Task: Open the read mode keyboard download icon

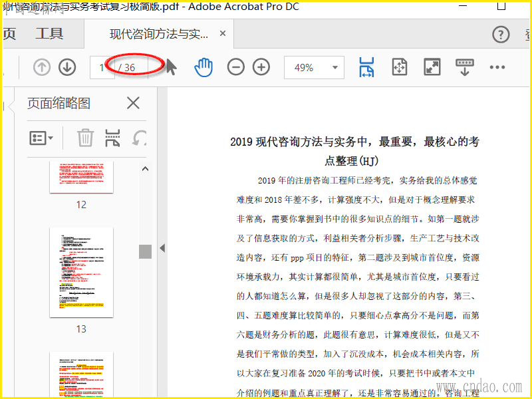Action: coord(464,67)
